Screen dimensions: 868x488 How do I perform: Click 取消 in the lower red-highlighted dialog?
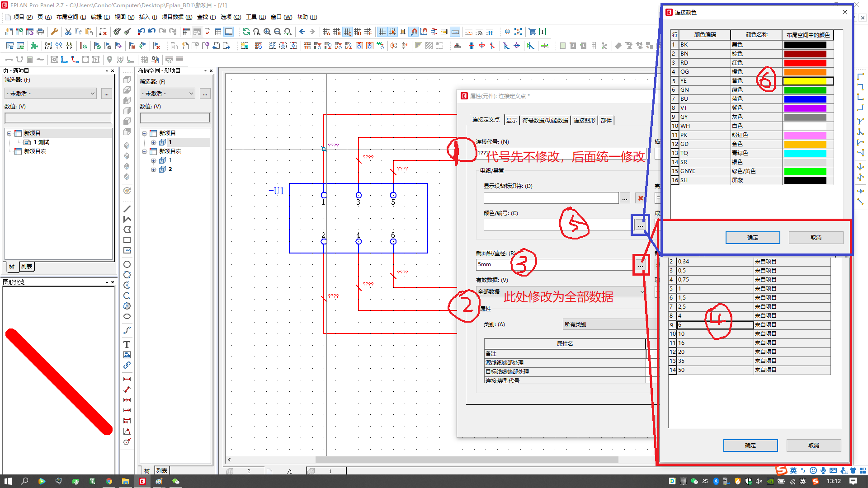click(x=813, y=445)
